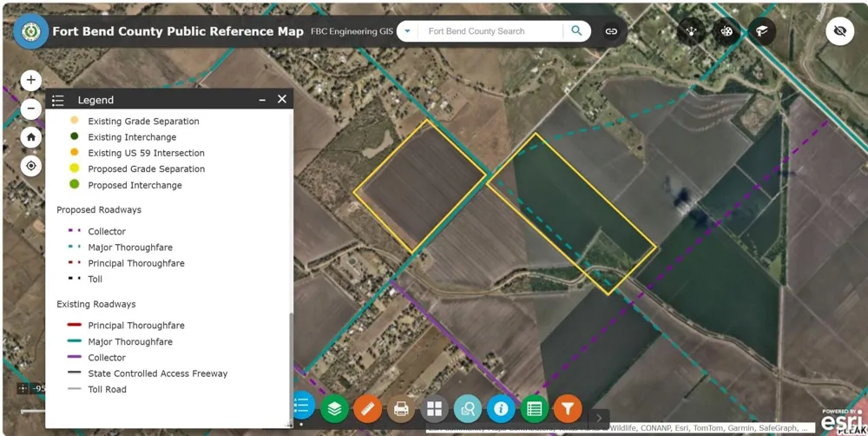Open the search source dropdown arrow
The width and height of the screenshot is (868, 436).
(407, 31)
